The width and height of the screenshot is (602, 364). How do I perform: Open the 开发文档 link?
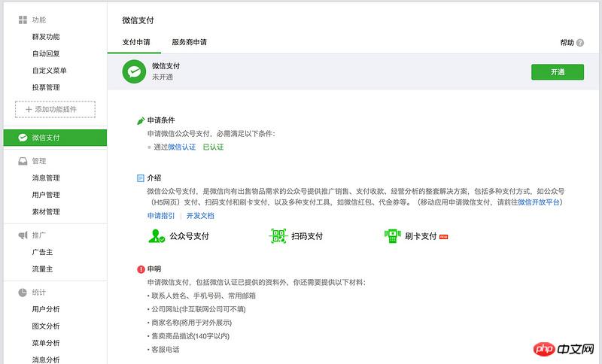200,216
